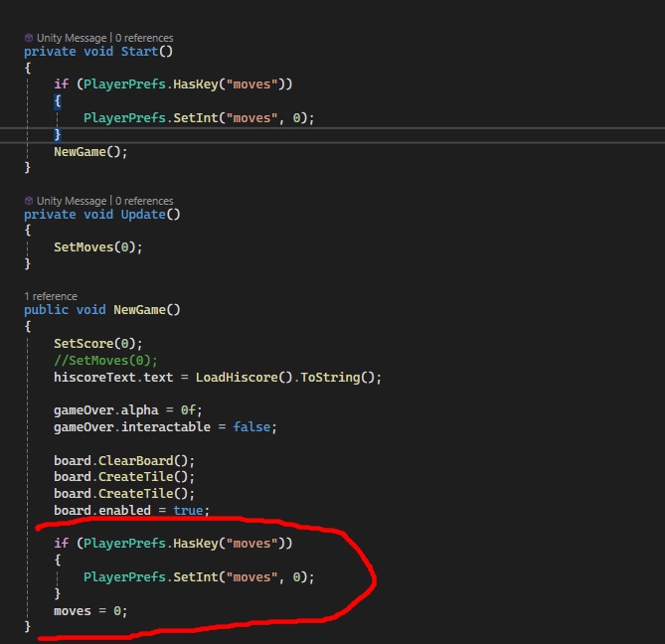Click LoadHiscore() call on hiscore line
Screen dimensions: 665x644
point(244,377)
